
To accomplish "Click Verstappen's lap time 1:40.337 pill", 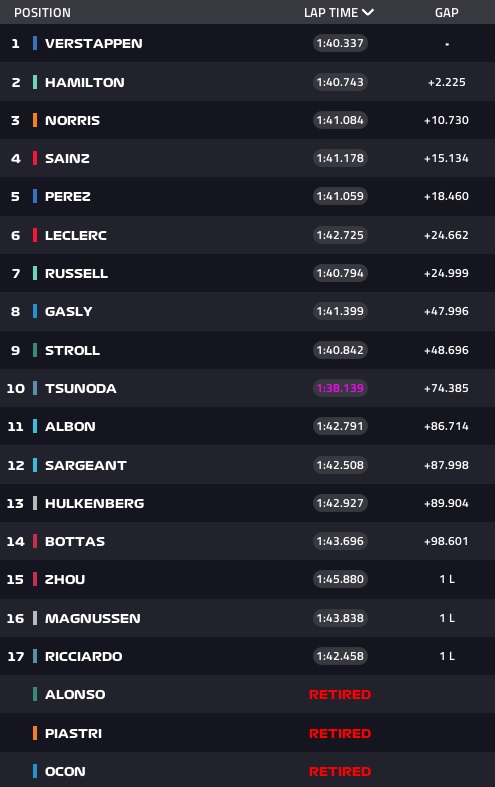I will point(340,43).
